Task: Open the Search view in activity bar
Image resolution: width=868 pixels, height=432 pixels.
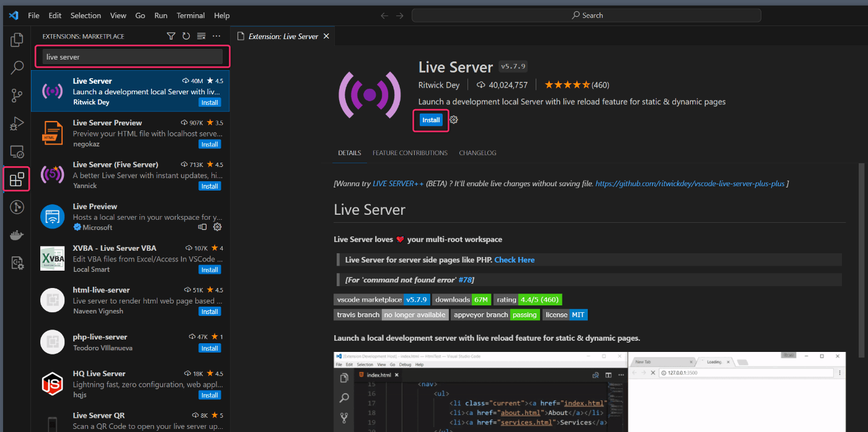Action: [x=17, y=68]
